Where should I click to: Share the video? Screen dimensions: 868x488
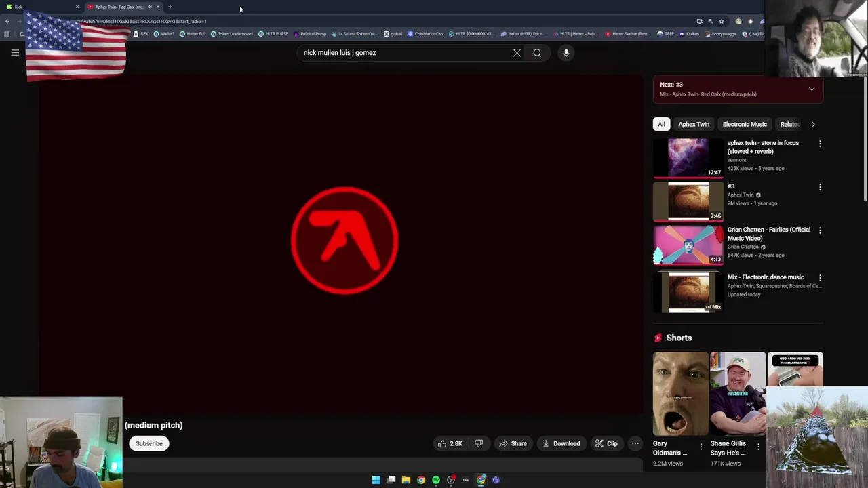click(x=513, y=443)
